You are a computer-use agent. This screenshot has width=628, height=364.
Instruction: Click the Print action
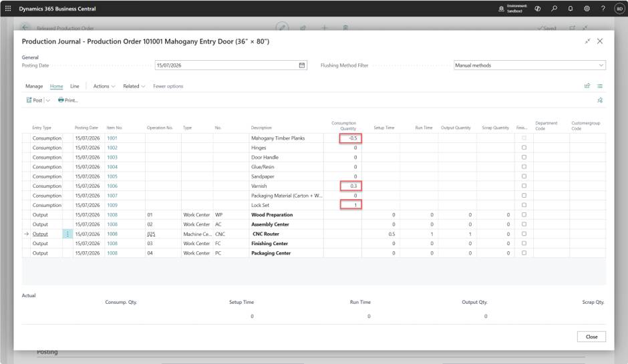67,100
